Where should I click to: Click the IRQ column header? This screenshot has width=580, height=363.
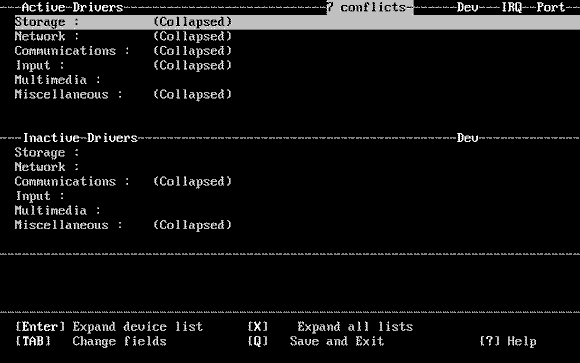coord(511,7)
